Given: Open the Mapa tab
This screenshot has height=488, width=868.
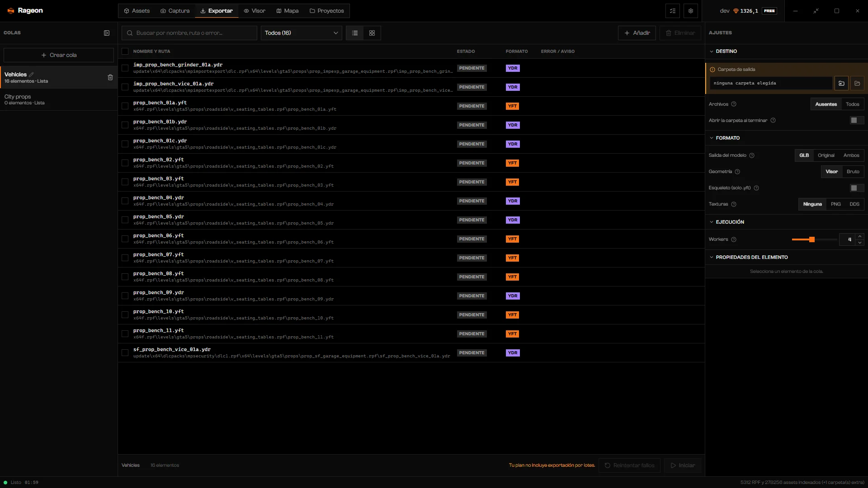Looking at the screenshot, I should click(x=288, y=11).
